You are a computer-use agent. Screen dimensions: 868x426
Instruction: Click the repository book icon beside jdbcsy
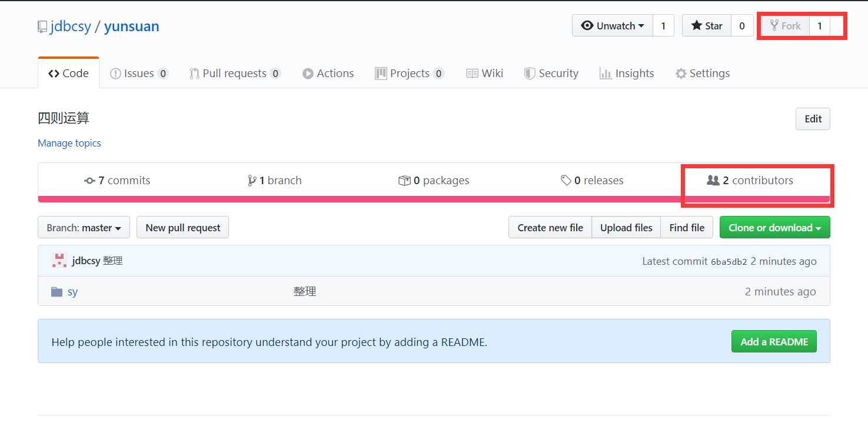[x=42, y=26]
